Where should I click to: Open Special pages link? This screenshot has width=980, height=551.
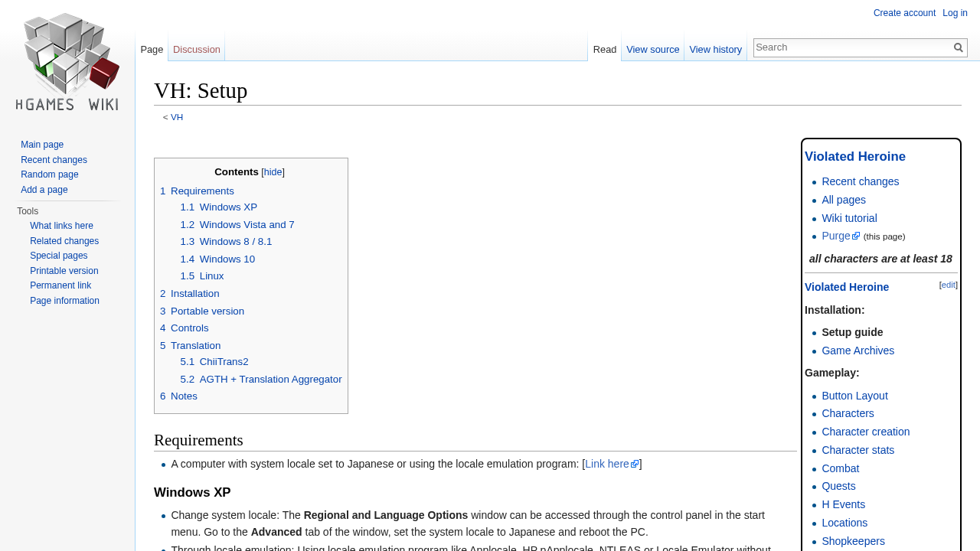[x=59, y=256]
